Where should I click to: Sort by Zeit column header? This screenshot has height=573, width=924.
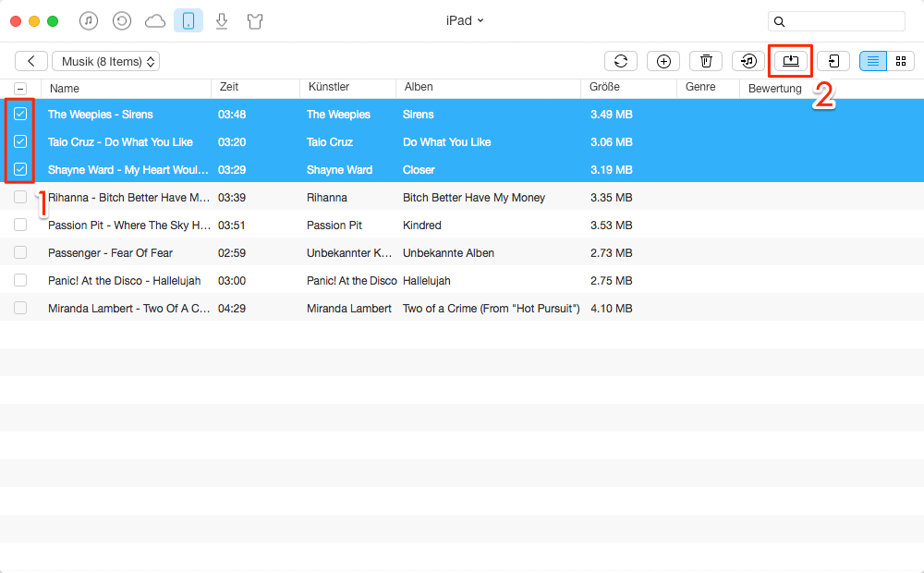tap(256, 89)
